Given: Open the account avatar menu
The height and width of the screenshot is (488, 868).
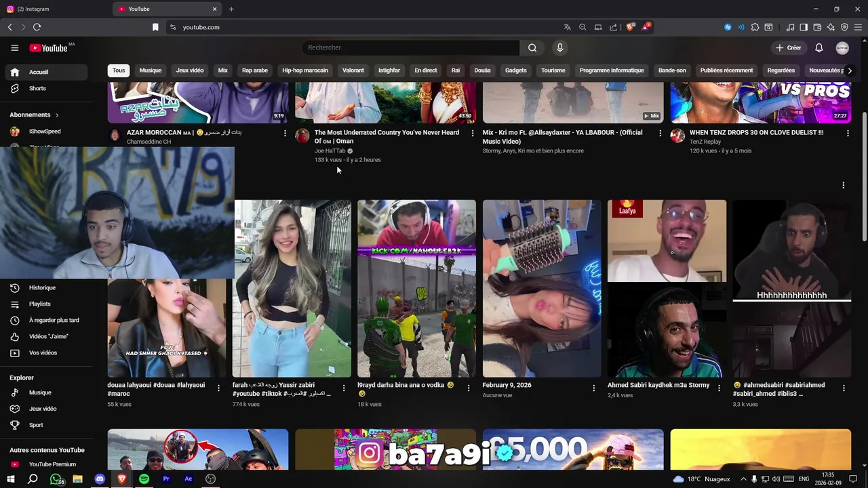Looking at the screenshot, I should tap(842, 47).
